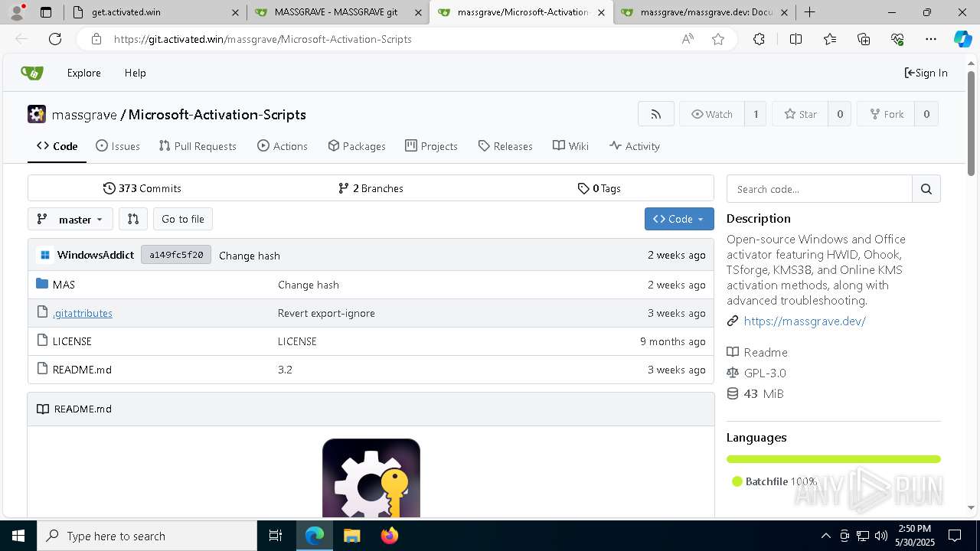View site information lock icon
Screen dimensions: 980x551
click(x=96, y=39)
